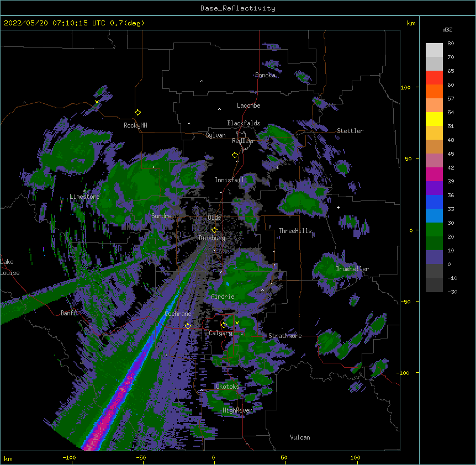Click the yellow marker below Cochrane
This screenshot has width=476, height=465.
[x=188, y=326]
